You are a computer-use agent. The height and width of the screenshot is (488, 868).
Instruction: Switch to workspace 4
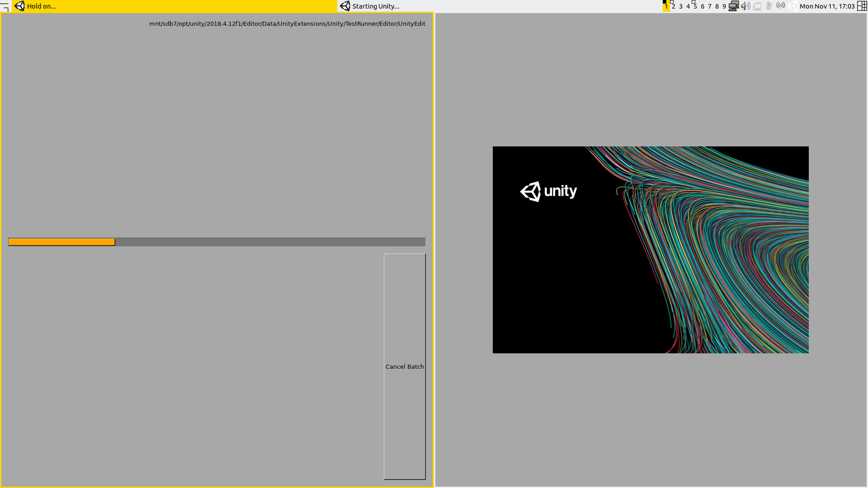tap(688, 6)
